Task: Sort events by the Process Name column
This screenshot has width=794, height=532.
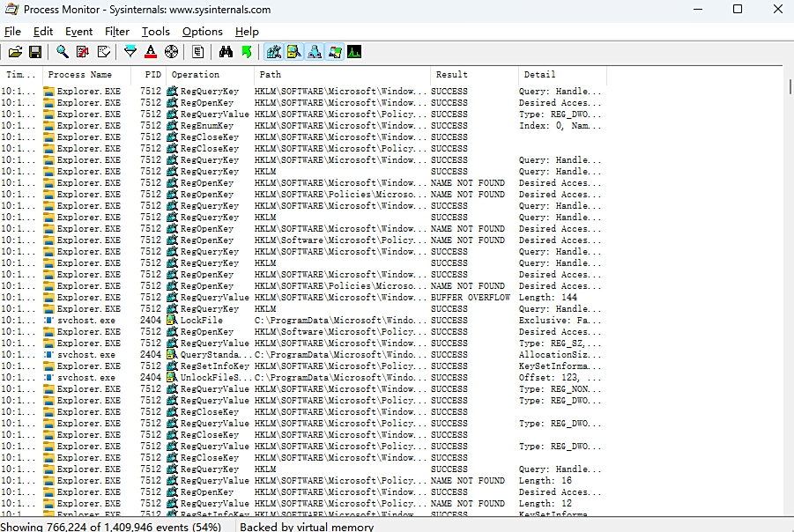Action: (84, 75)
